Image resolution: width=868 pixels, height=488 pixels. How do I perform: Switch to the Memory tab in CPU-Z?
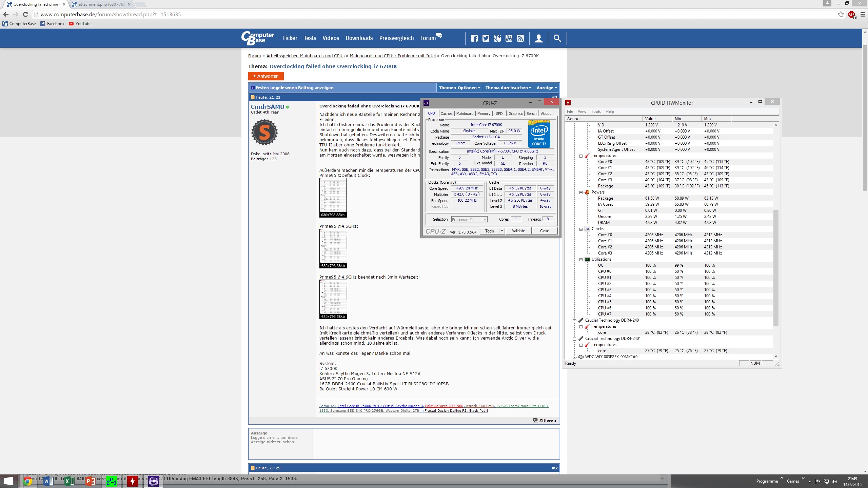coord(484,114)
